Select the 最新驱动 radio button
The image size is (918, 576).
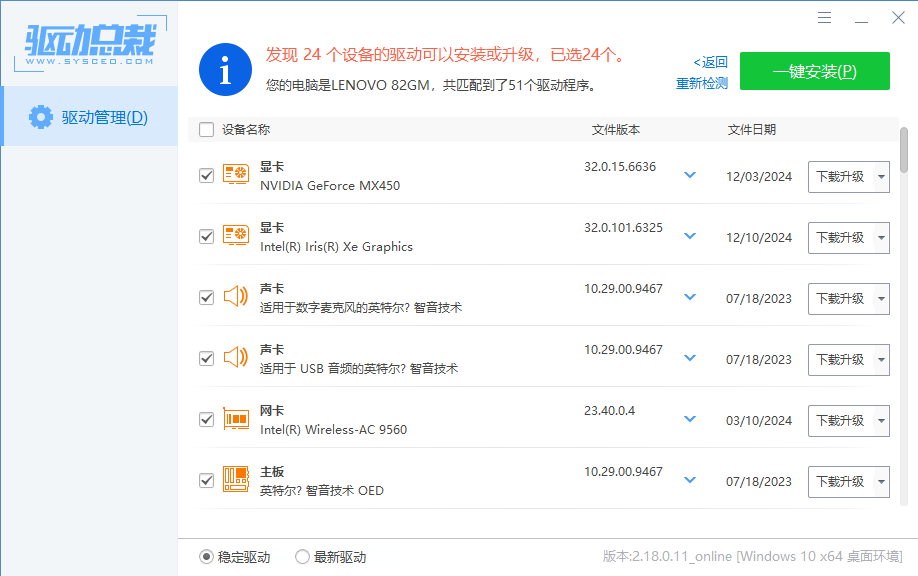point(302,557)
